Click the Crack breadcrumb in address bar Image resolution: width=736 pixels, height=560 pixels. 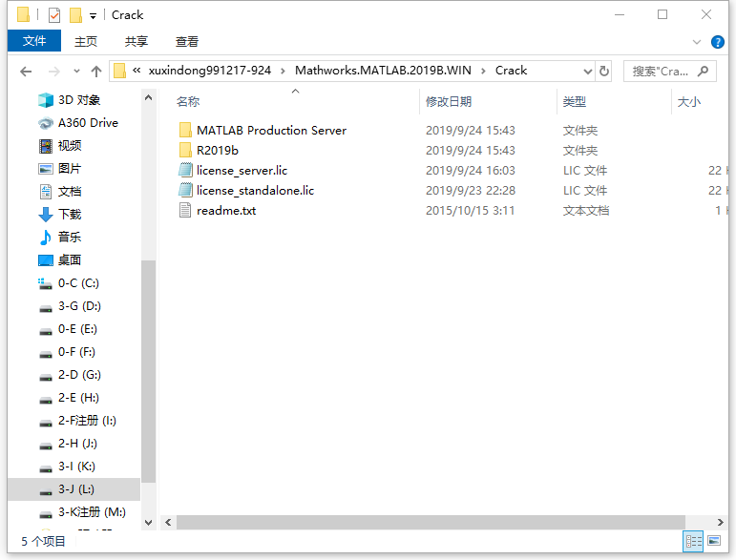tap(511, 71)
